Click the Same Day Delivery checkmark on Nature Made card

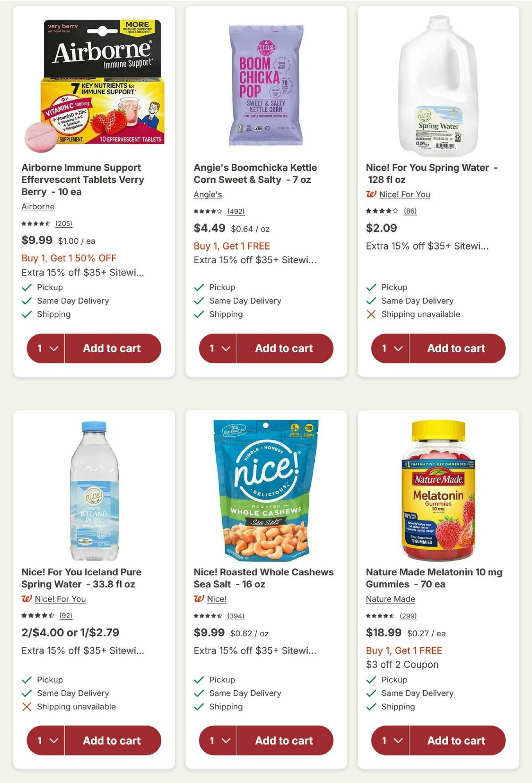tap(370, 693)
